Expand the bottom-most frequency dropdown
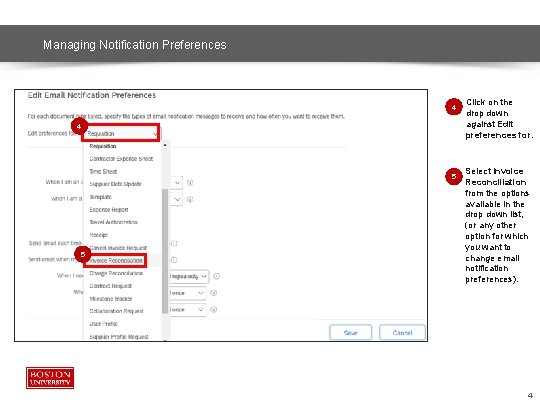The height and width of the screenshot is (405, 540). tap(187, 310)
